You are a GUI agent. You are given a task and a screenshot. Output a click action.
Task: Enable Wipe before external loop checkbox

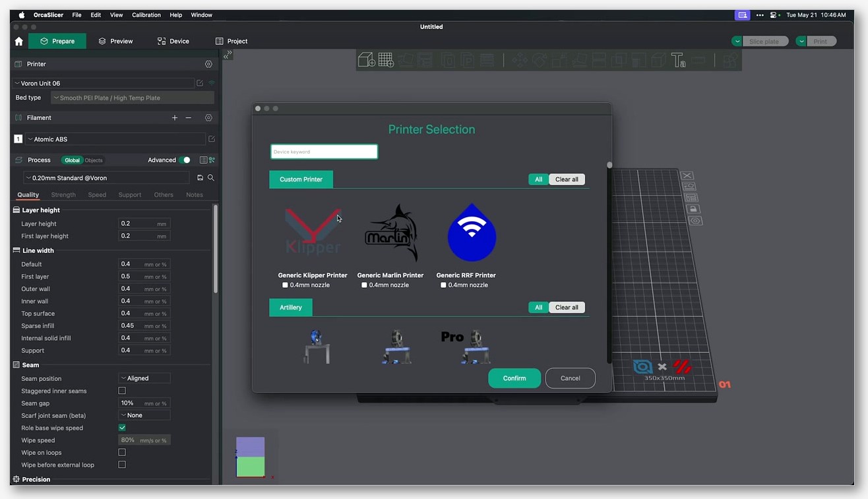point(122,465)
